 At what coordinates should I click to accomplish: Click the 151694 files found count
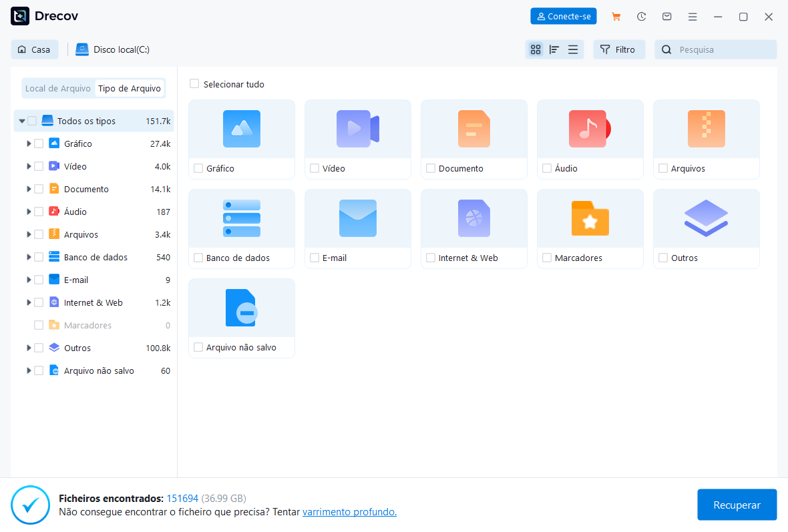[x=182, y=499]
